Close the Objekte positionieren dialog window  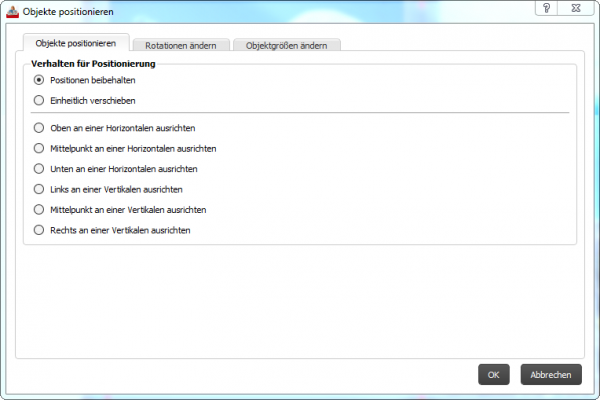[576, 8]
